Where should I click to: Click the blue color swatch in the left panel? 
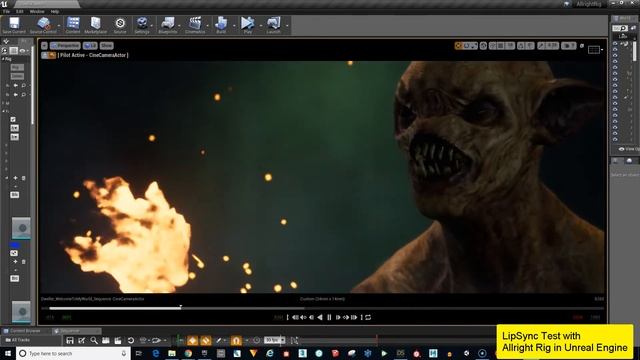tap(14, 245)
